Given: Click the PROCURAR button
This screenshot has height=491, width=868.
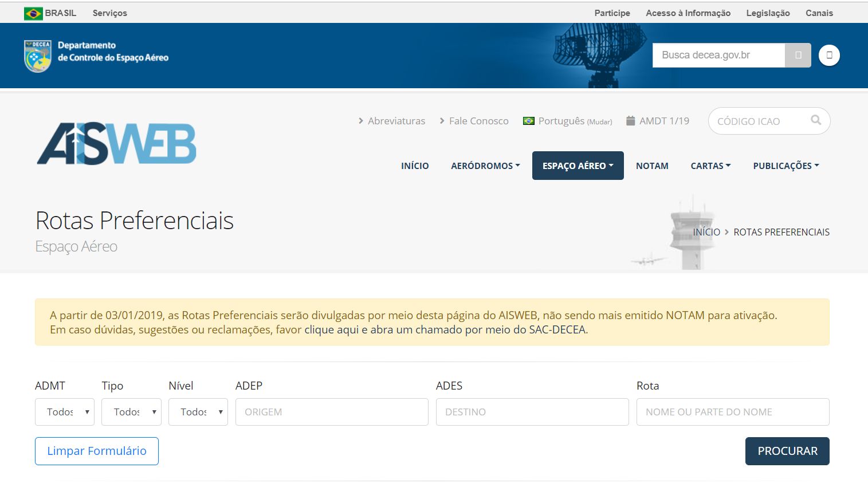Looking at the screenshot, I should 787,451.
